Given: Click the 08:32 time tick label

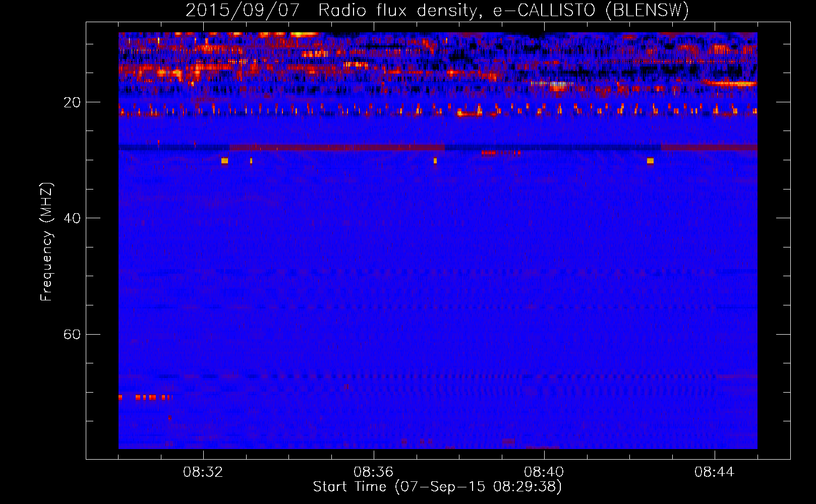Looking at the screenshot, I should pos(203,472).
